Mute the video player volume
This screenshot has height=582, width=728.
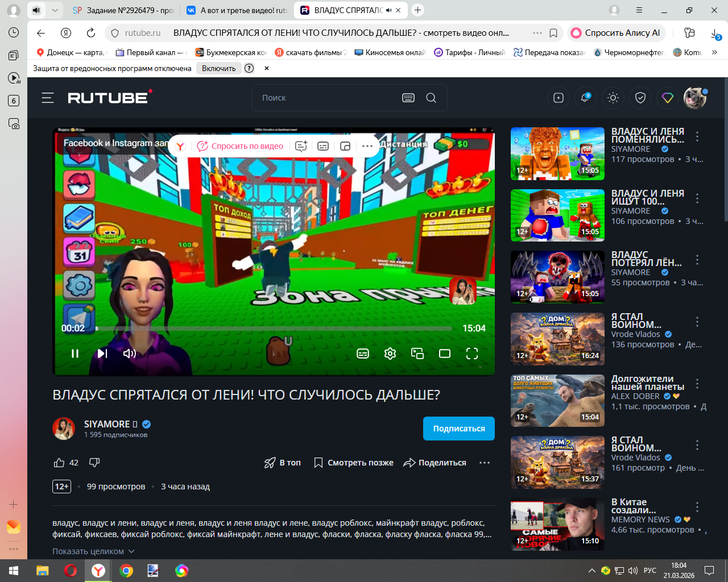click(x=130, y=354)
